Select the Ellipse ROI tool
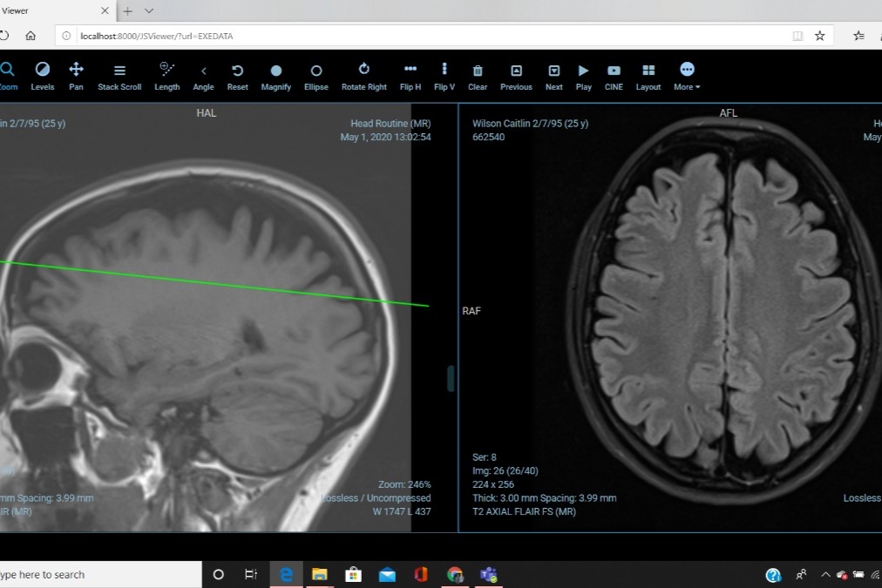 pyautogui.click(x=316, y=76)
